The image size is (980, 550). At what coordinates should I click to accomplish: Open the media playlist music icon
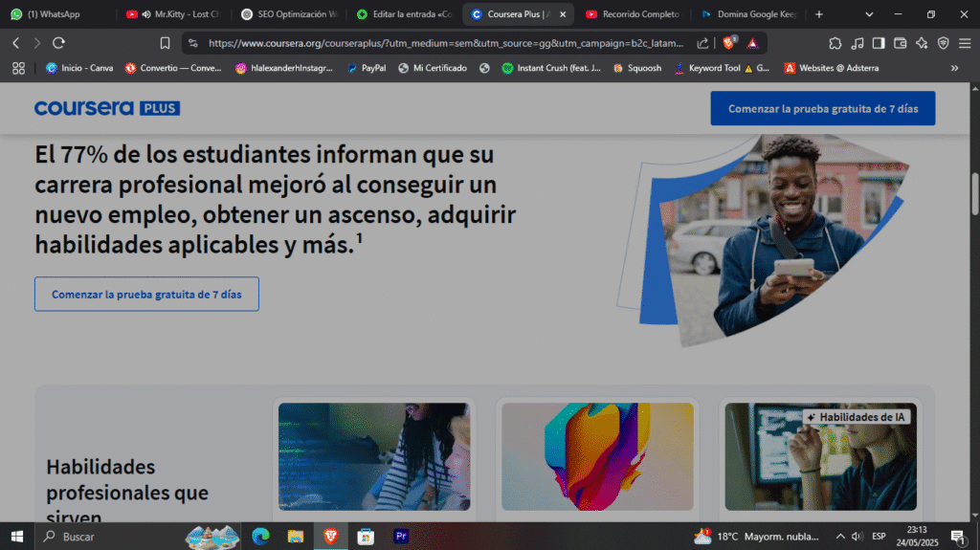[x=857, y=43]
